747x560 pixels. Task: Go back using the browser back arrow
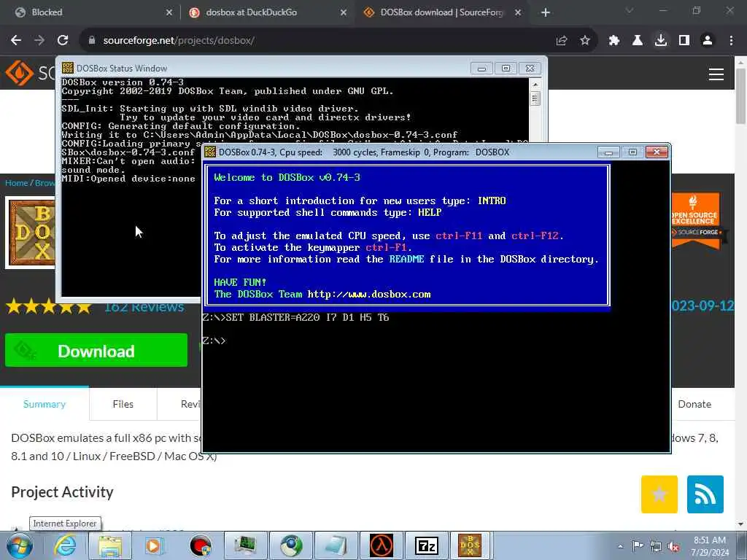[16, 41]
